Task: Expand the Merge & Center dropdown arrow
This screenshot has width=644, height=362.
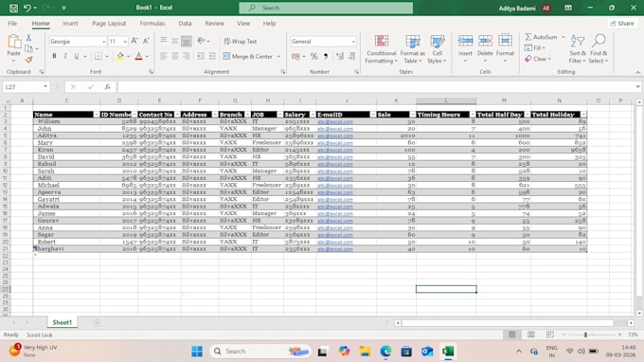Action: tap(278, 56)
